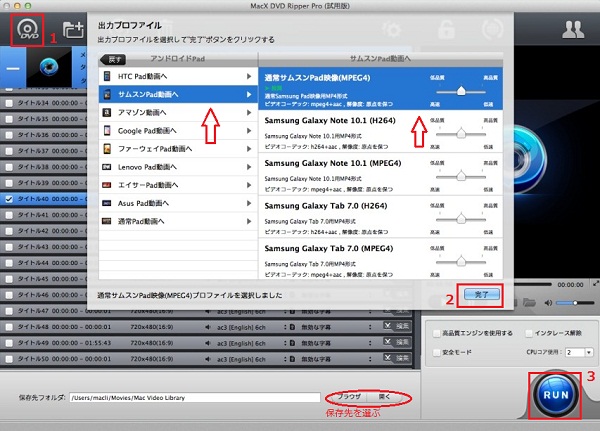
Task: Click the edit scissors icon for title 48
Action: click(388, 326)
